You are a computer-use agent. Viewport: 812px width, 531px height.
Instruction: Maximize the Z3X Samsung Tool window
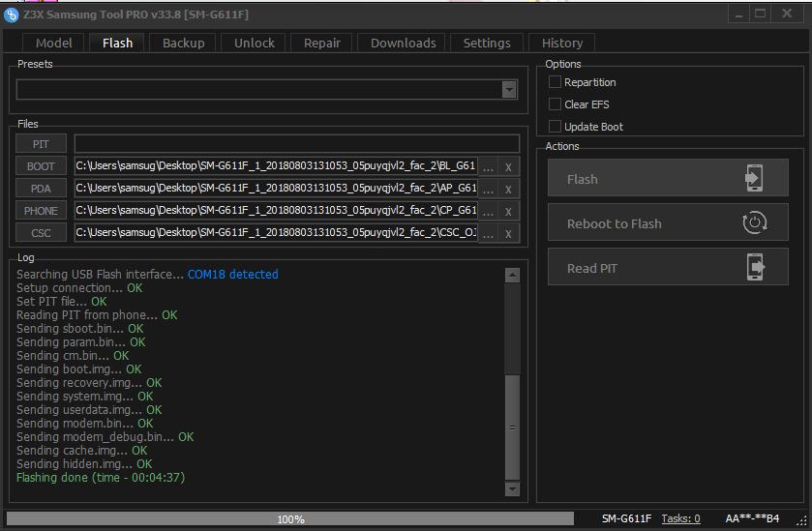pos(760,14)
